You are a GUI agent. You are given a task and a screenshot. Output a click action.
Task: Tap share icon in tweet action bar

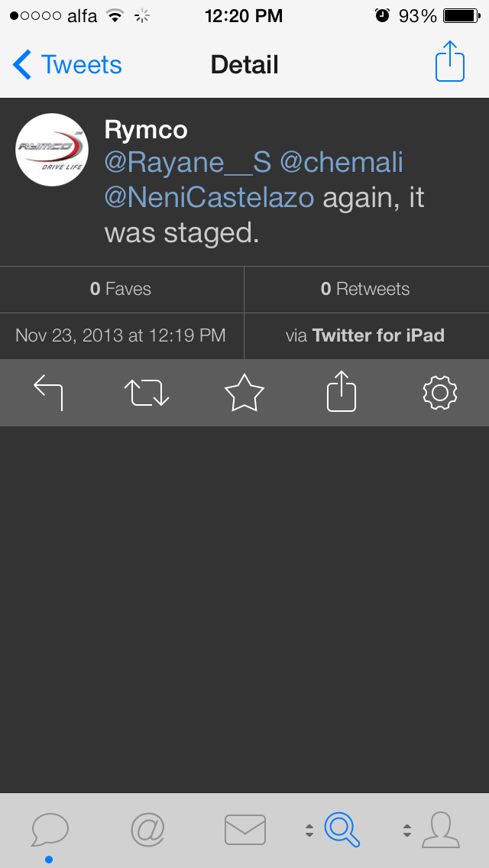tap(342, 393)
